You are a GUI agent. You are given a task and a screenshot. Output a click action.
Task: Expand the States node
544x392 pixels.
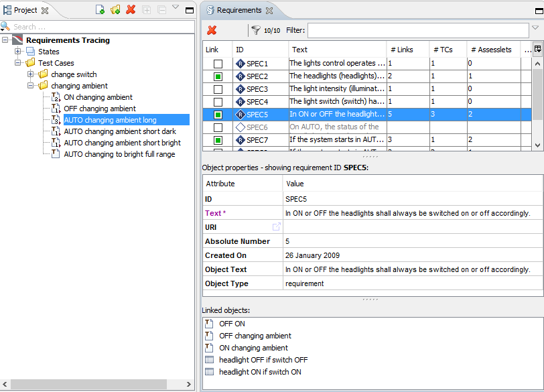[17, 52]
